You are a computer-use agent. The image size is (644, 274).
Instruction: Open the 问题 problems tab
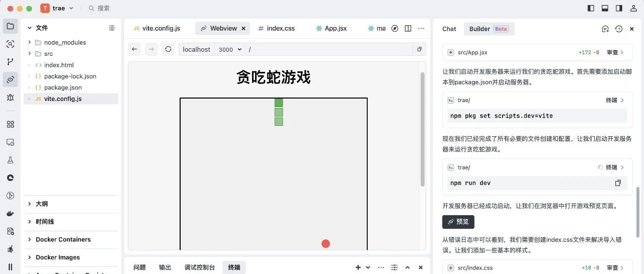coord(139,267)
